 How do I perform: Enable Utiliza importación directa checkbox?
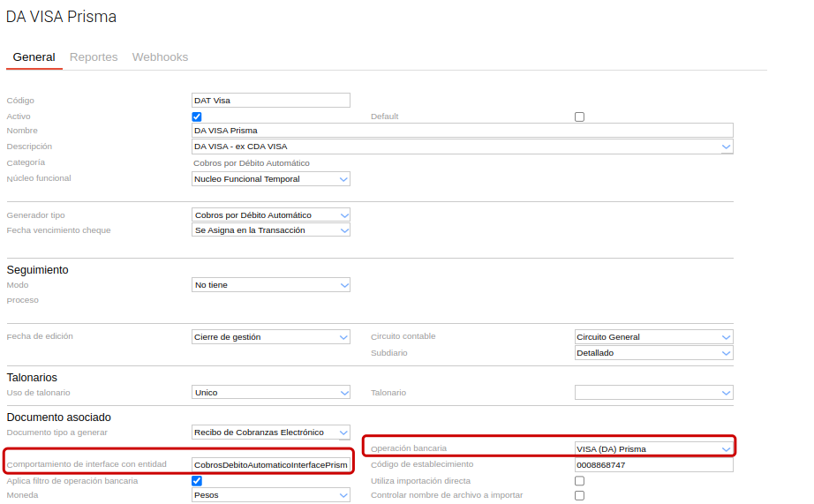[579, 481]
